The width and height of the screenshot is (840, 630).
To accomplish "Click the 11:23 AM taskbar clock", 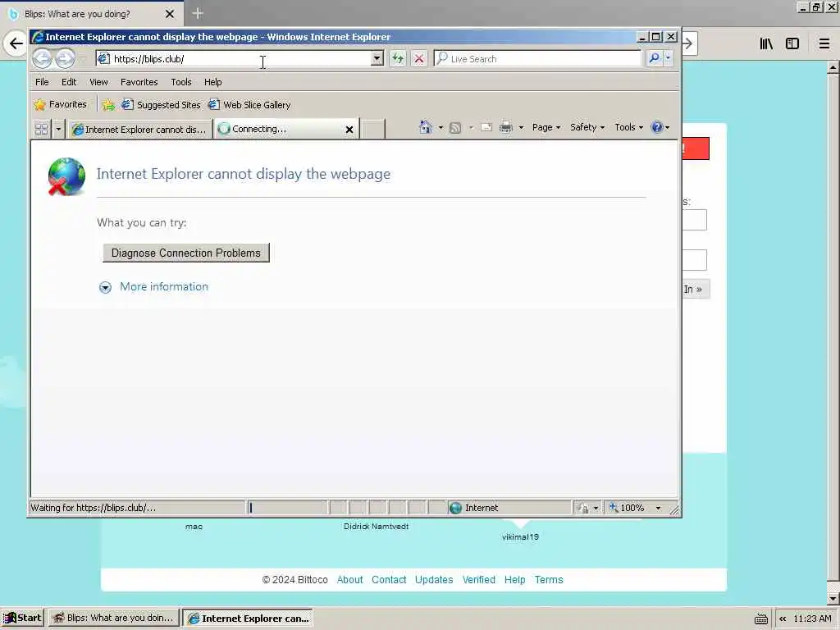I will (812, 619).
